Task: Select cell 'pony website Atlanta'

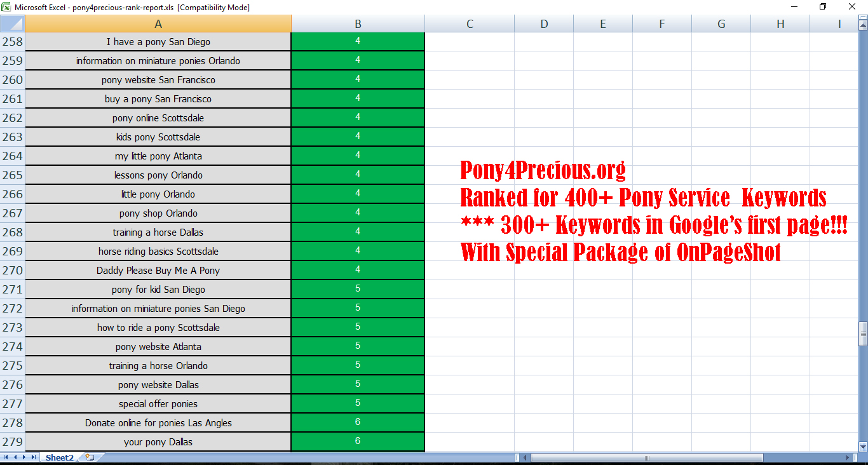Action: tap(158, 347)
